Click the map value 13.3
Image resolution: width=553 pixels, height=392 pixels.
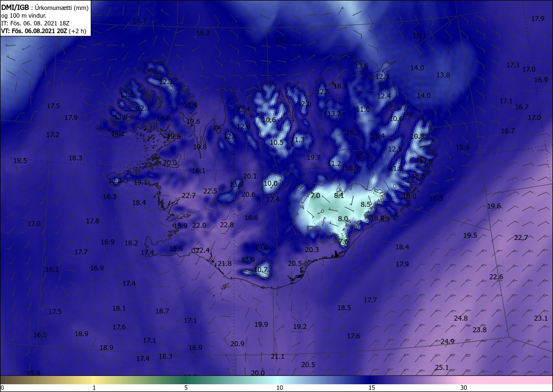click(127, 95)
